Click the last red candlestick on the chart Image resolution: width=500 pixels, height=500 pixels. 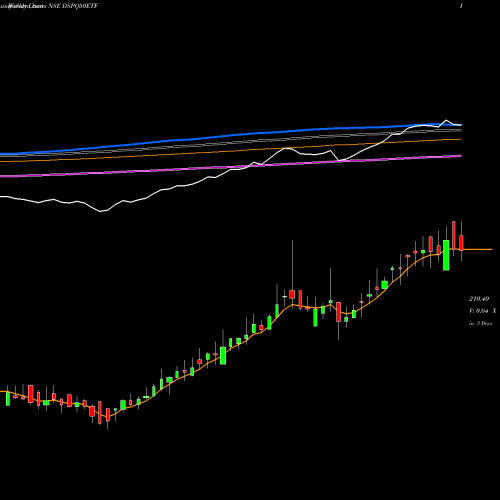[x=461, y=243]
